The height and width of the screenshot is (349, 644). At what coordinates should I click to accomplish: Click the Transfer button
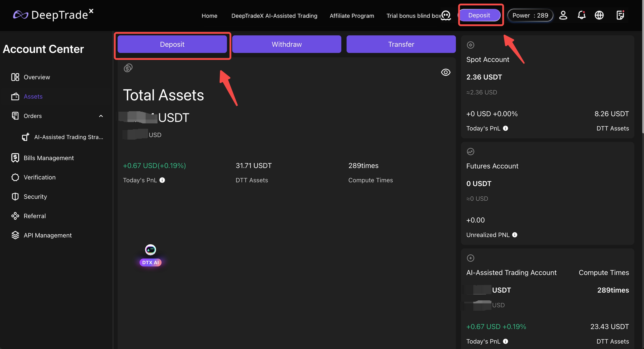pos(401,44)
